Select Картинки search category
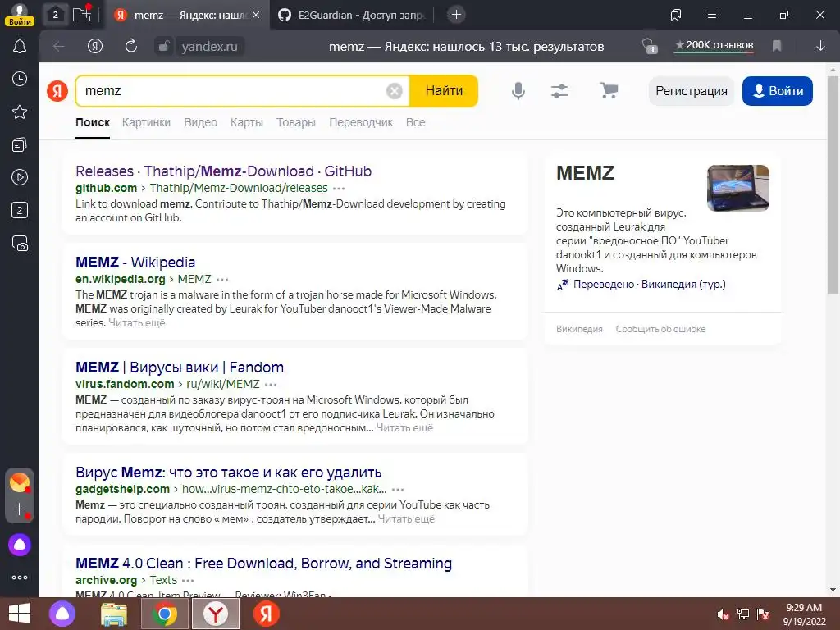This screenshot has width=840, height=630. (x=146, y=122)
